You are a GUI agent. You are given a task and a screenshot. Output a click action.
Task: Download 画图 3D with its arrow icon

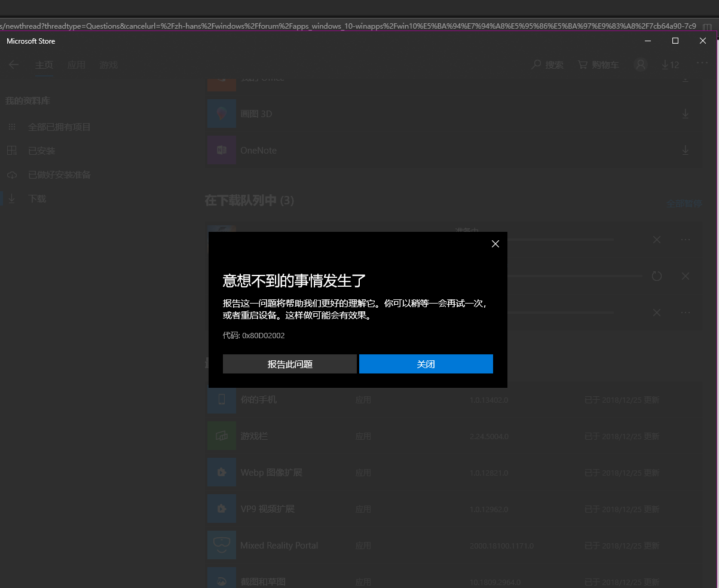pos(686,114)
